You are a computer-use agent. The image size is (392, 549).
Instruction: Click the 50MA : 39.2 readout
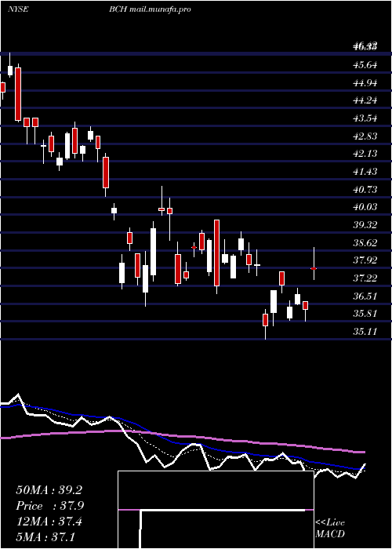click(x=49, y=490)
